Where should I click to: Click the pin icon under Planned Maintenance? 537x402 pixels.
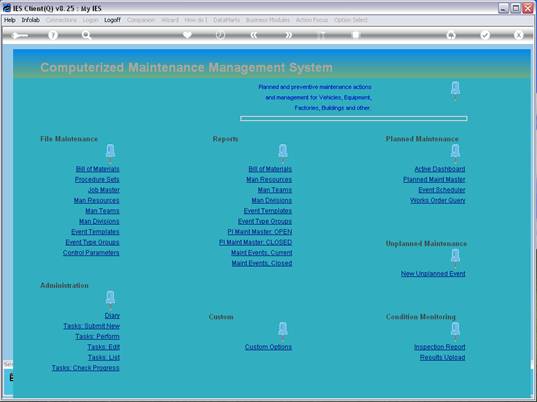455,152
